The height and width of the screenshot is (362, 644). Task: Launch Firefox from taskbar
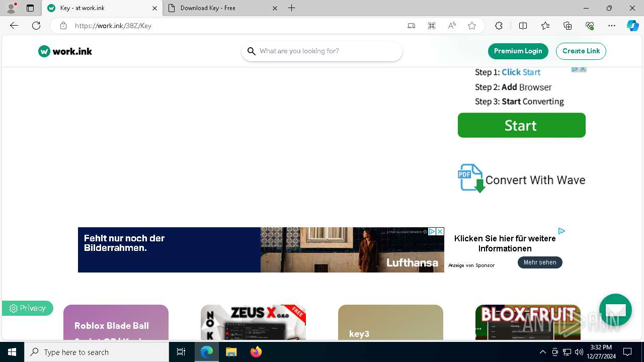[256, 352]
